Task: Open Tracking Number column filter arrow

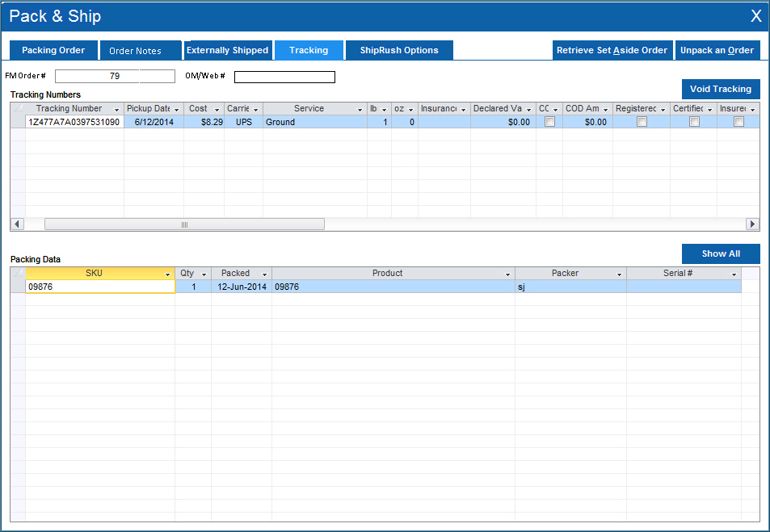Action: click(116, 109)
